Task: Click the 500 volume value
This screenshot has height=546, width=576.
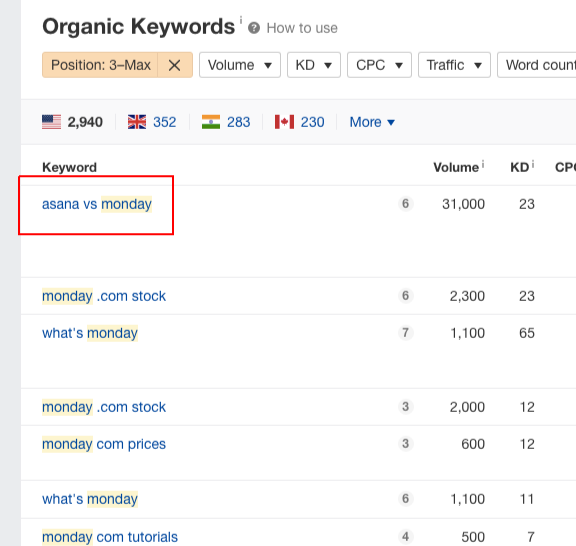Action: pyautogui.click(x=473, y=537)
